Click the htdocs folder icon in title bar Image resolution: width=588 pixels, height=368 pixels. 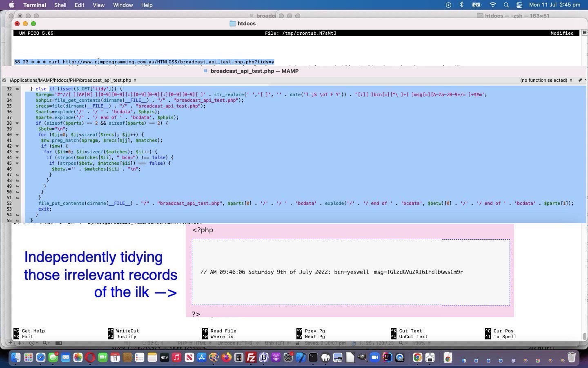(233, 23)
